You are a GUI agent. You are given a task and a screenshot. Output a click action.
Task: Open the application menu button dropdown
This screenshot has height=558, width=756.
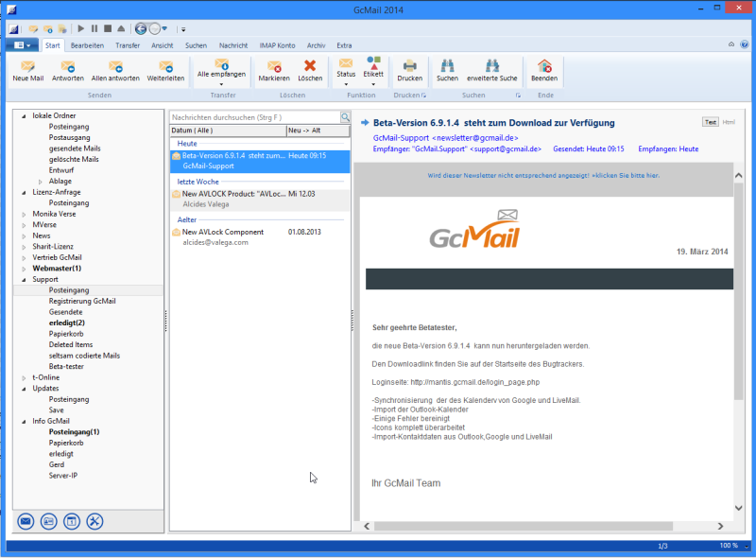click(x=22, y=45)
